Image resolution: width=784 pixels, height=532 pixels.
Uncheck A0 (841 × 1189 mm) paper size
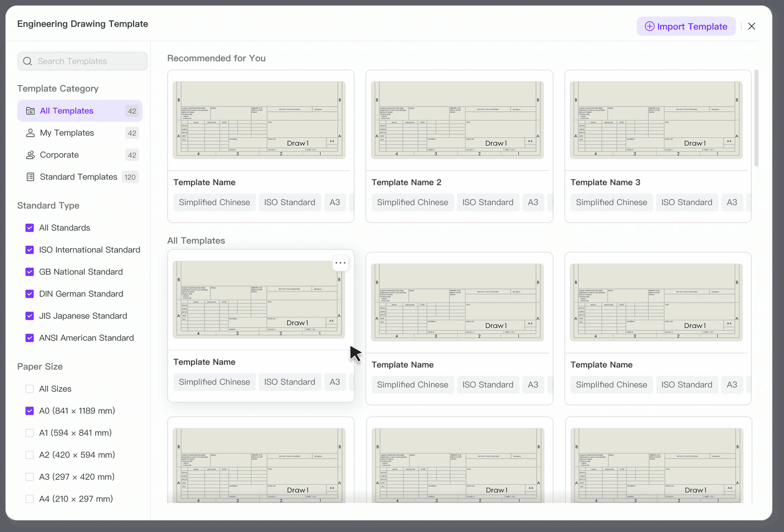[29, 411]
